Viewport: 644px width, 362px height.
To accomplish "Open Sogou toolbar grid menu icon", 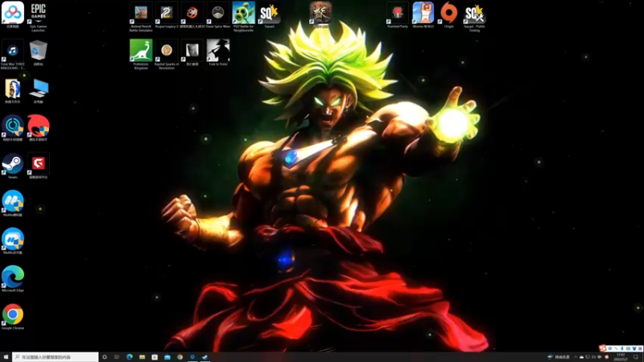I will point(640,348).
